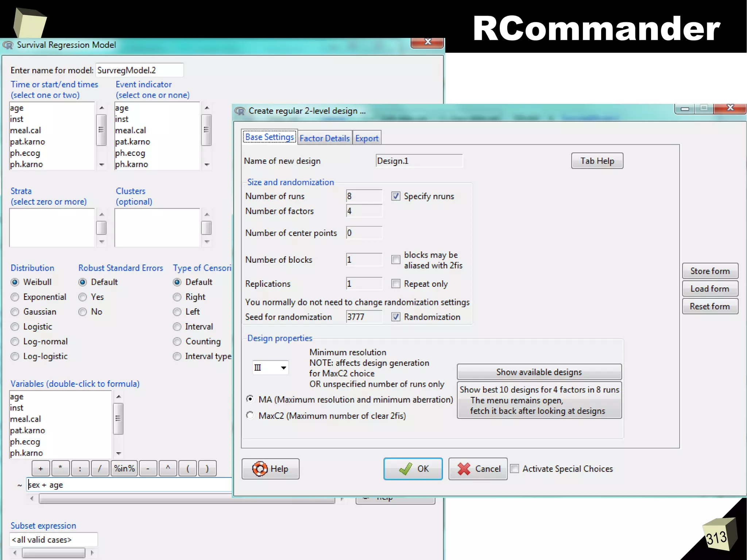The image size is (747, 560).
Task: Click the plus operator formula button
Action: (x=40, y=468)
